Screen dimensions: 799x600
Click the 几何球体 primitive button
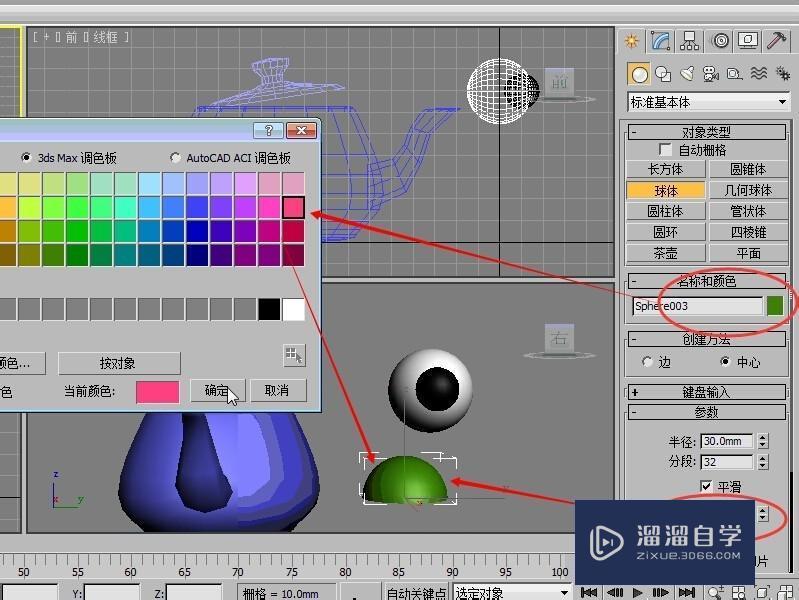pos(748,191)
